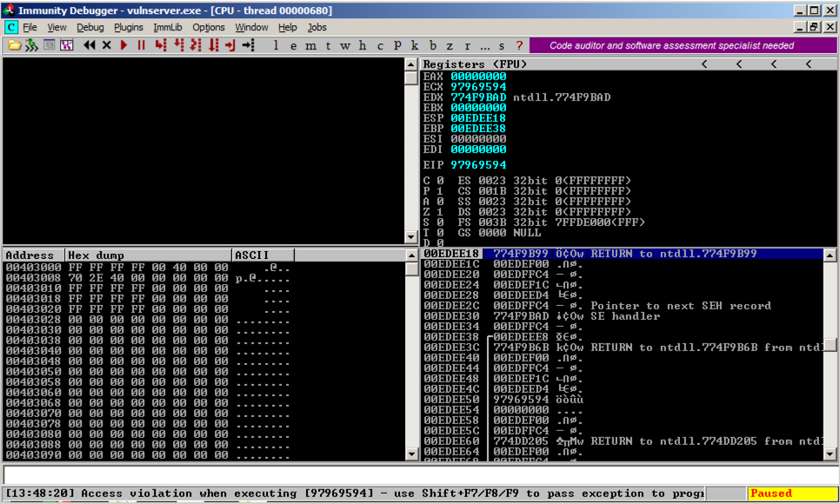Viewport: 840px width, 504px height.
Task: Open the File menu
Action: [x=30, y=27]
